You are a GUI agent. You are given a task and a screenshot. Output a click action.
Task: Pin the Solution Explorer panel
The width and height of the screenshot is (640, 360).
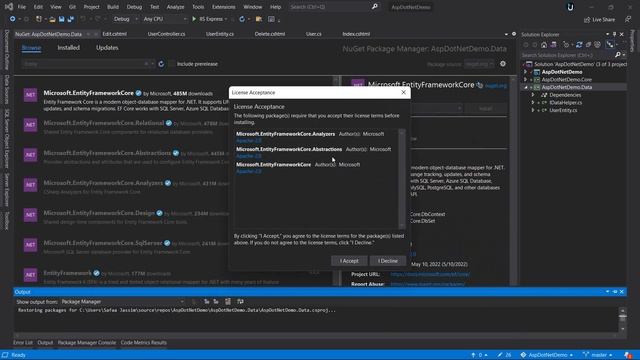point(614,34)
